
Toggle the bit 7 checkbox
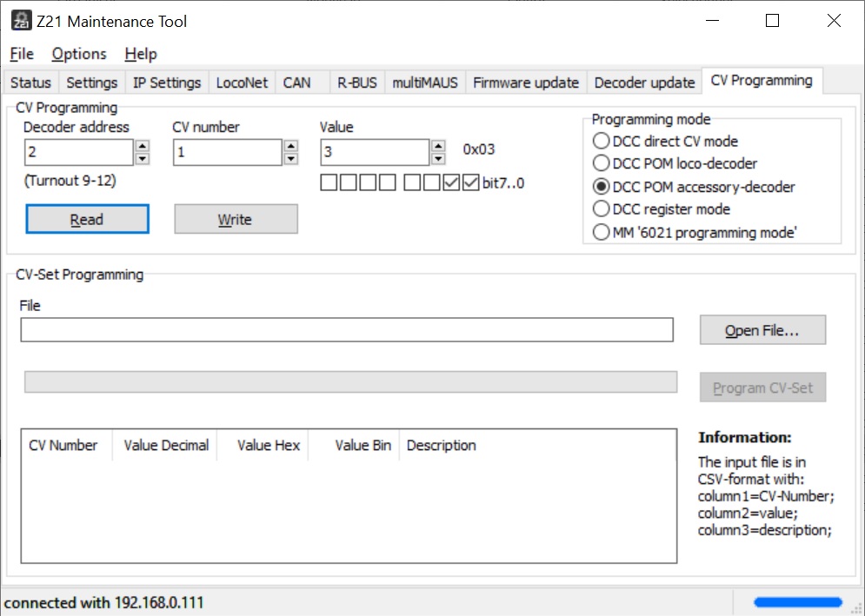329,182
